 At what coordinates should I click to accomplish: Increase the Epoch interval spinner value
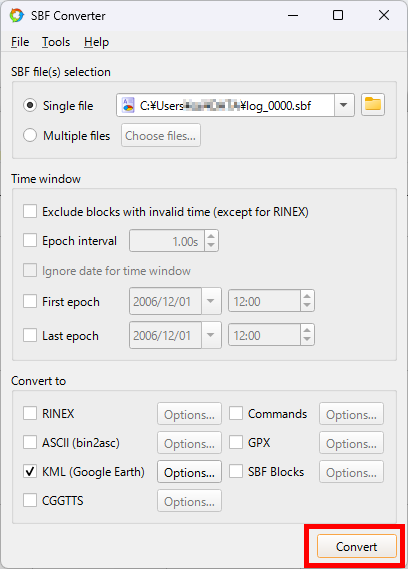click(211, 236)
